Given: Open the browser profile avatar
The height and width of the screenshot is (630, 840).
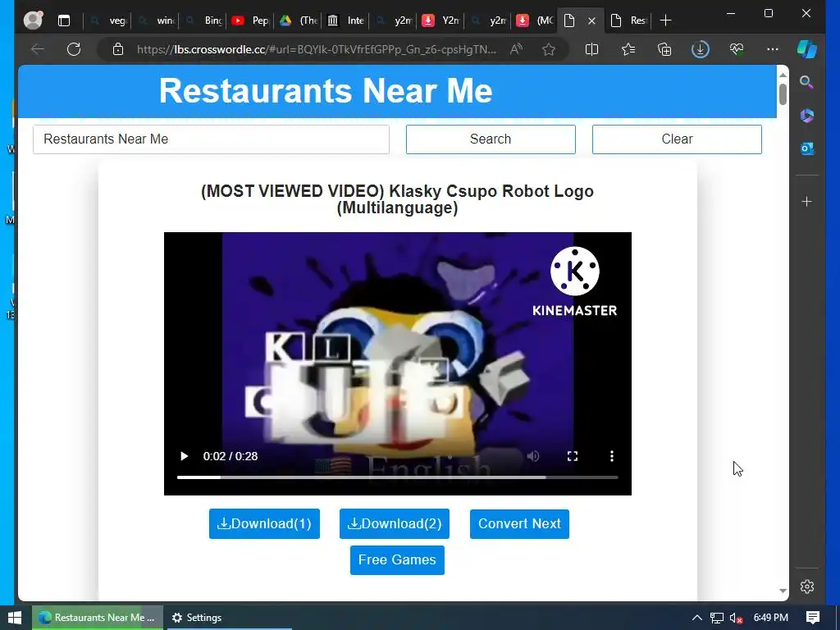Looking at the screenshot, I should pos(33,21).
